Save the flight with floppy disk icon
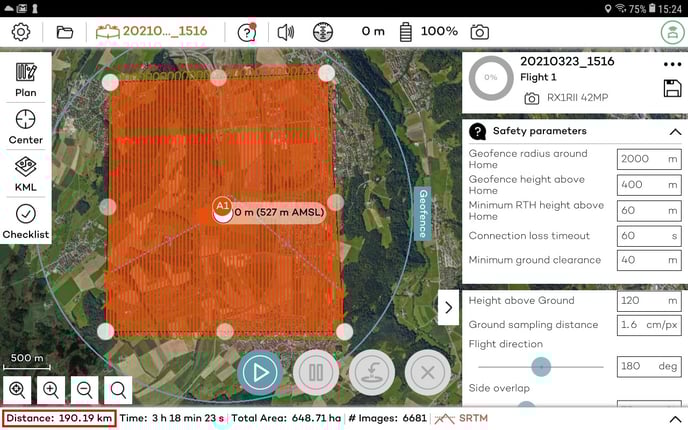688x430 pixels. [672, 88]
